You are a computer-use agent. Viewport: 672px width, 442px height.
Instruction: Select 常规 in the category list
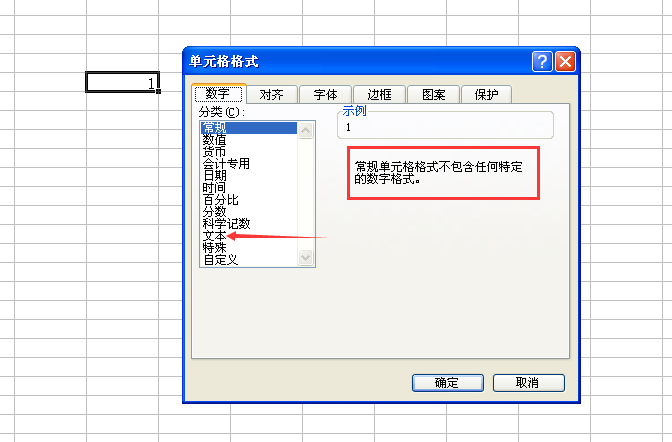249,128
